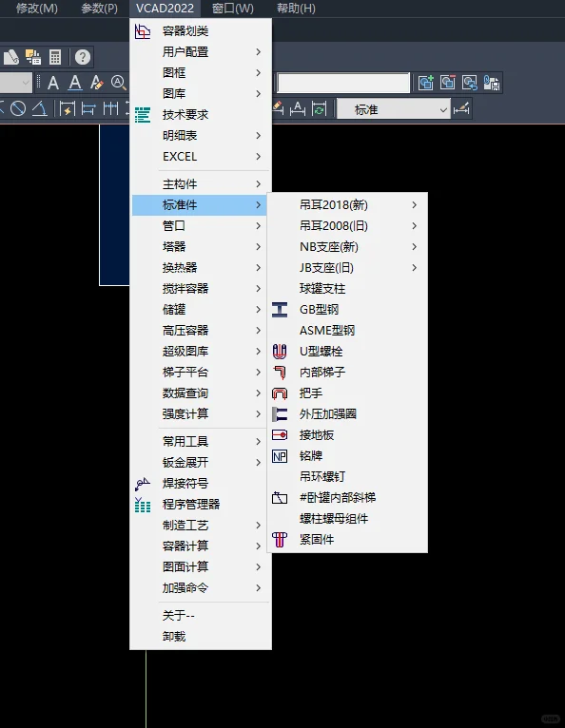This screenshot has height=728, width=565.
Task: Click the 程序管理器 grid icon
Action: pyautogui.click(x=143, y=505)
